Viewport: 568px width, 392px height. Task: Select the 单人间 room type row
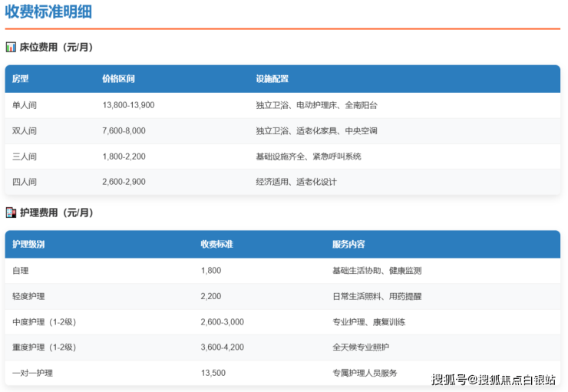pyautogui.click(x=25, y=105)
